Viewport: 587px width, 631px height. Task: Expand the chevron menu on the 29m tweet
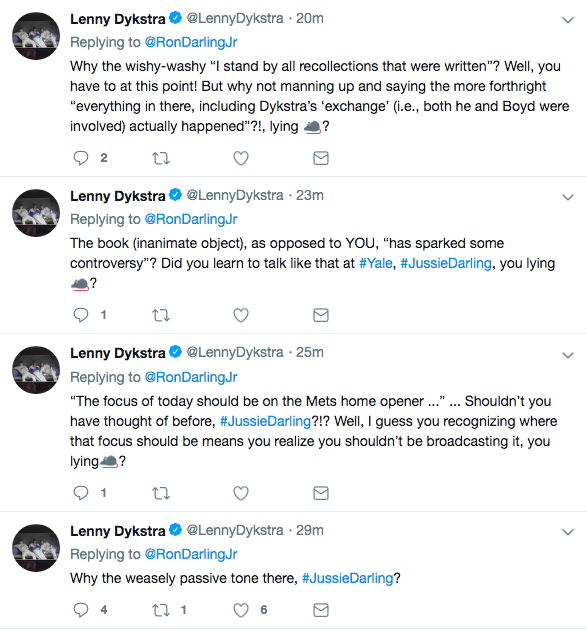[x=568, y=532]
